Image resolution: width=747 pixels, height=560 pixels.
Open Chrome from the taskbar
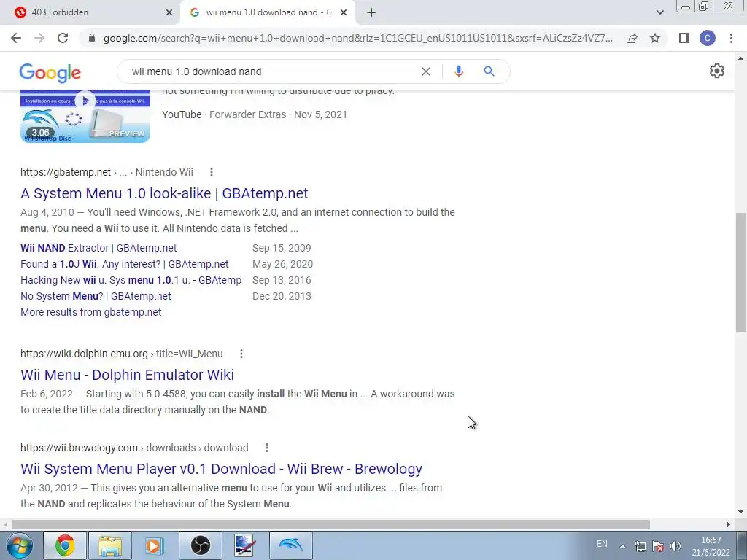tap(65, 545)
